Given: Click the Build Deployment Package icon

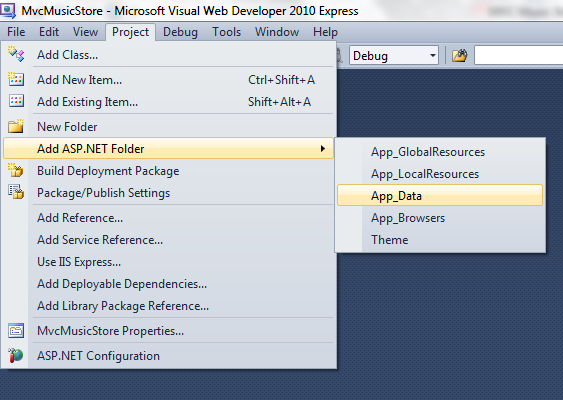Looking at the screenshot, I should click(16, 171).
